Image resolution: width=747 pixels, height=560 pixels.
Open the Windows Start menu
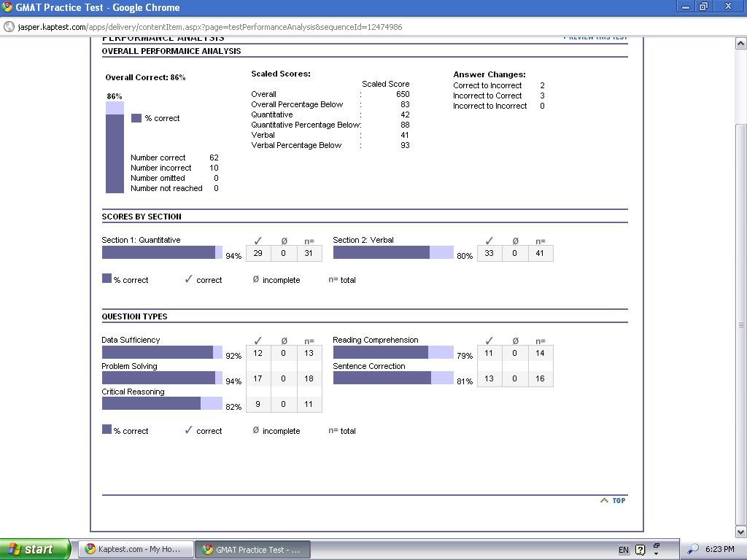pos(35,549)
